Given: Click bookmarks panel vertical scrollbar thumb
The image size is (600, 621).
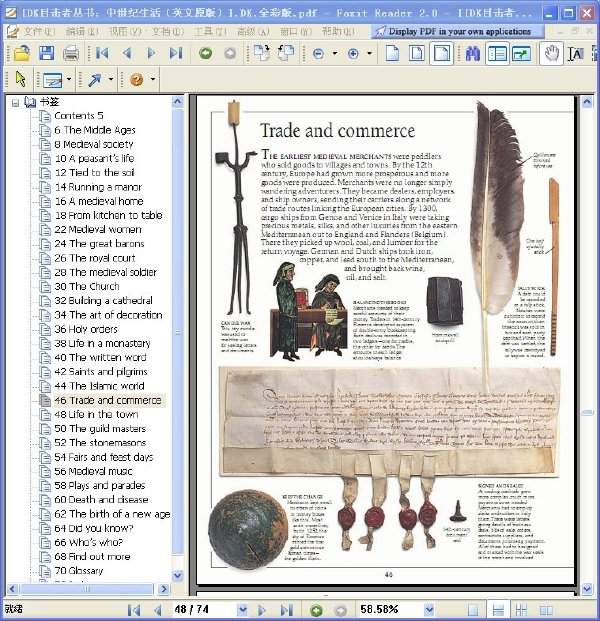Looking at the screenshot, I should coord(178,332).
